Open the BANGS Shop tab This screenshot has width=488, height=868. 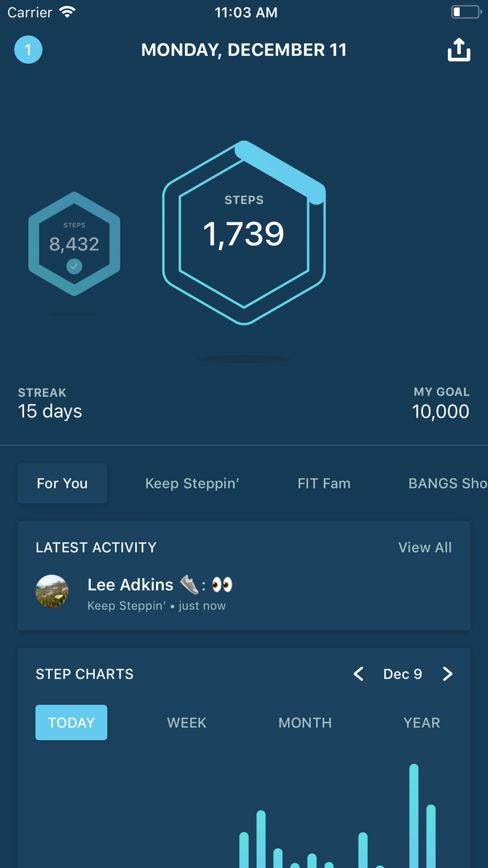pyautogui.click(x=447, y=483)
